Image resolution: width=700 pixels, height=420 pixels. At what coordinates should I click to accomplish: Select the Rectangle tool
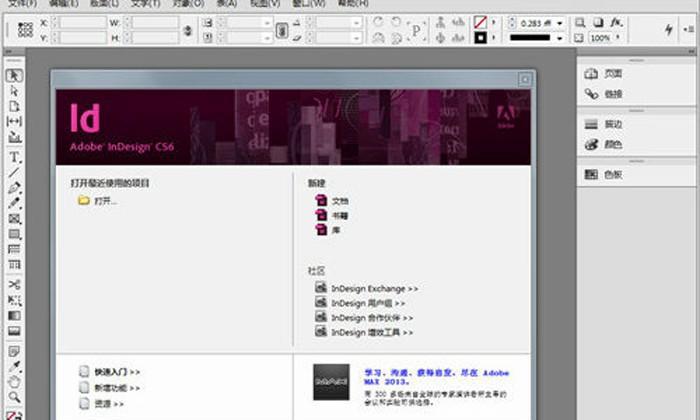click(x=14, y=234)
